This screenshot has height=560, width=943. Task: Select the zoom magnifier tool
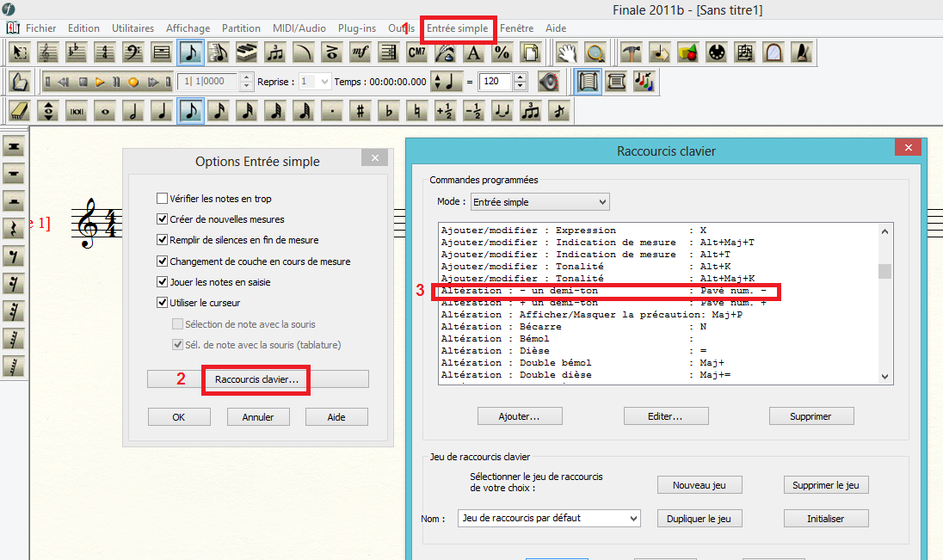[594, 53]
